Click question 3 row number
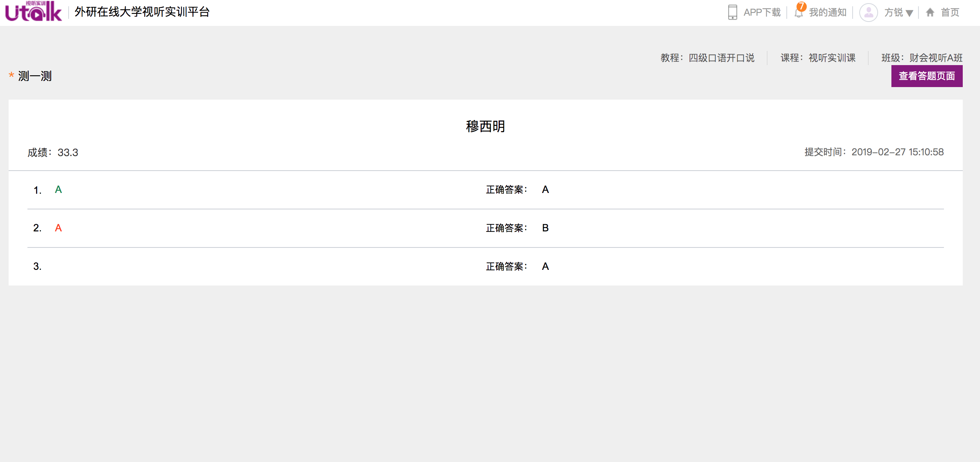 37,267
